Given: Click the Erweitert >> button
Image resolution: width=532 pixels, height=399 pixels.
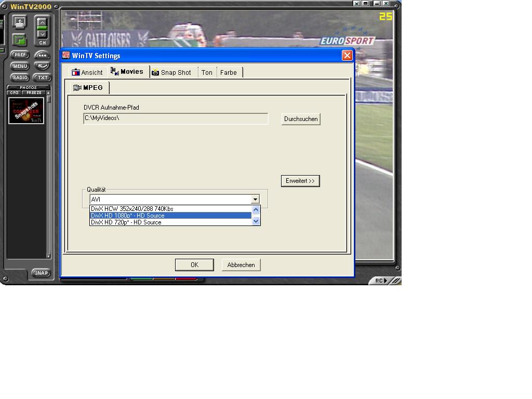Looking at the screenshot, I should 300,181.
